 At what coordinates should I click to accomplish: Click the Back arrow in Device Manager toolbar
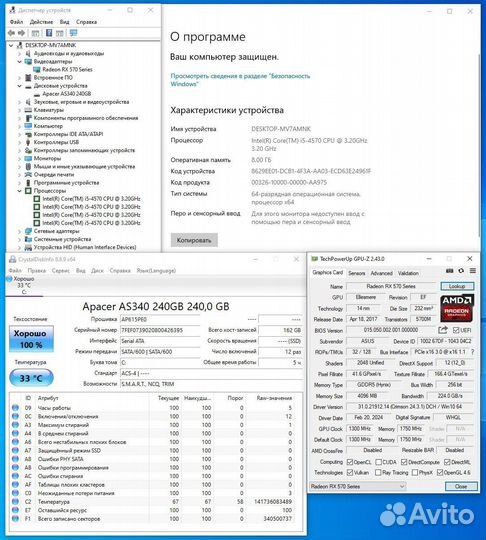[11, 33]
